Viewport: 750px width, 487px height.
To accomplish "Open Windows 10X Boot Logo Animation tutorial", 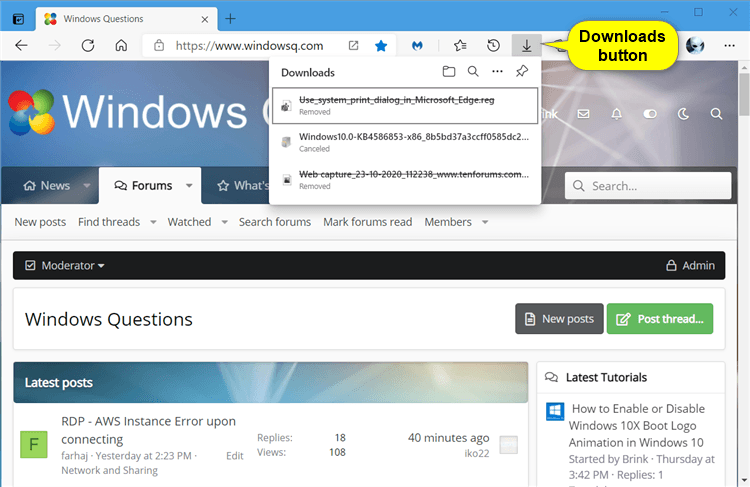I will (637, 426).
